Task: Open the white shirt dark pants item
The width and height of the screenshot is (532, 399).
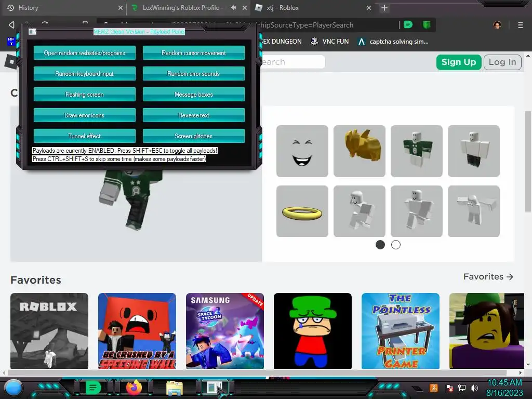Action: click(x=474, y=151)
